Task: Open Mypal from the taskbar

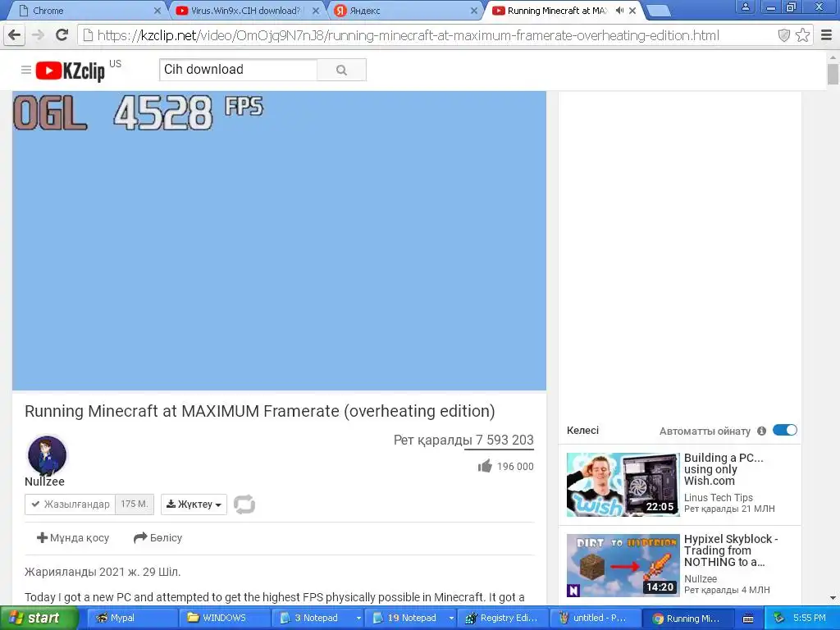Action: [132, 619]
